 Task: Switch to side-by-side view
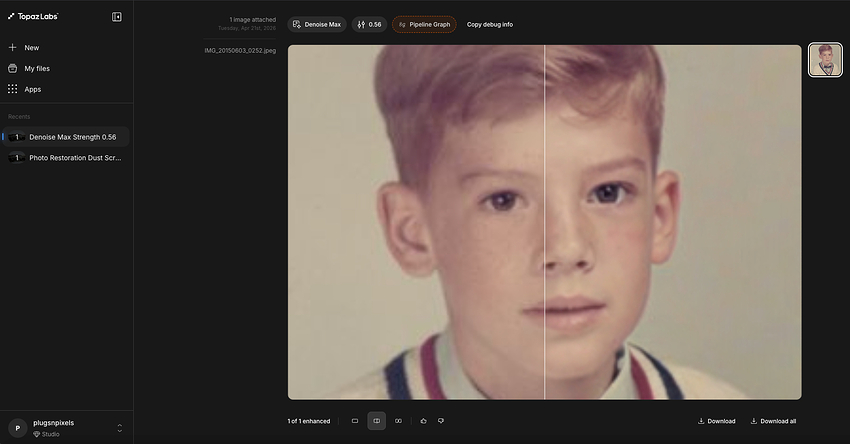[398, 421]
